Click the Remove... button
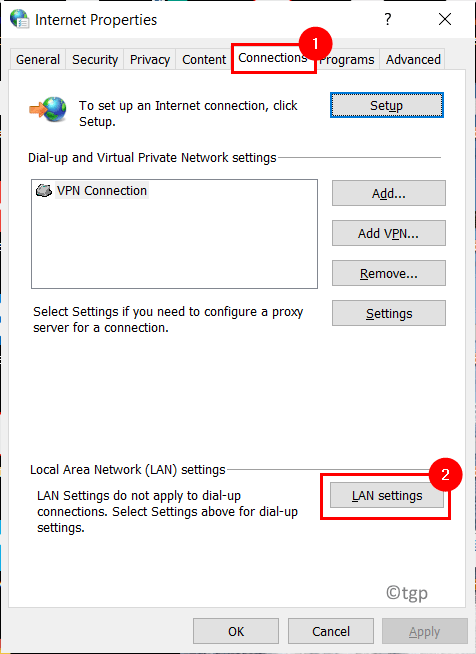 pos(389,273)
